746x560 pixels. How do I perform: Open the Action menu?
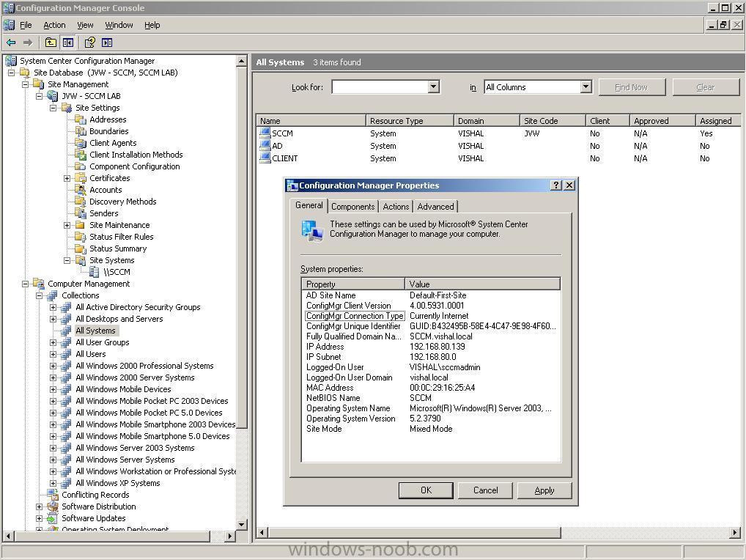click(x=54, y=25)
